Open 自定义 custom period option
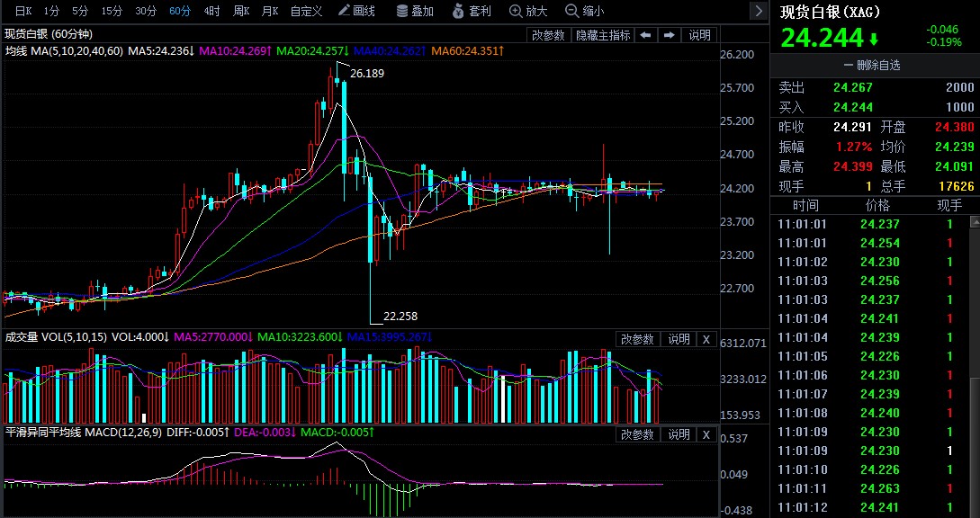This screenshot has width=980, height=518. pyautogui.click(x=306, y=11)
